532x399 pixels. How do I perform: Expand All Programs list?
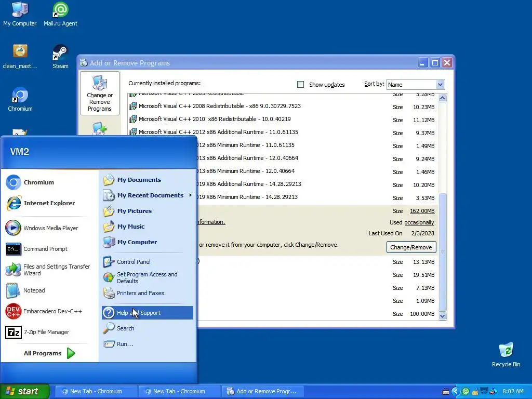click(x=49, y=353)
